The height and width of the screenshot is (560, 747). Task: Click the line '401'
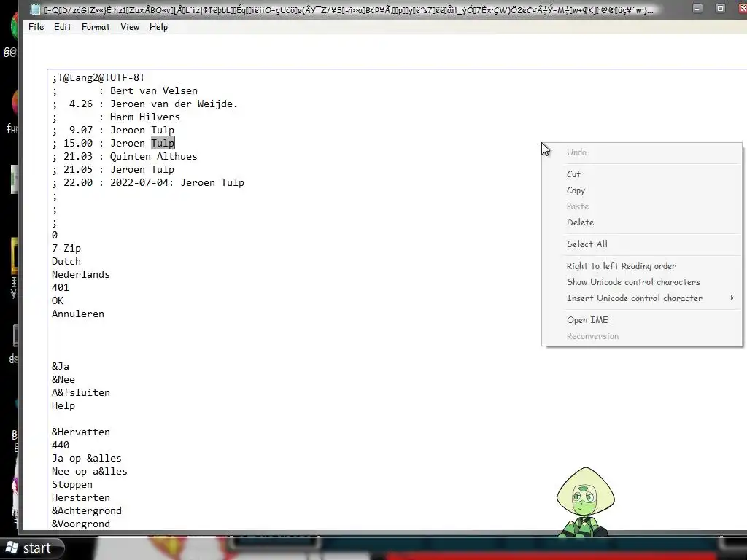click(61, 287)
